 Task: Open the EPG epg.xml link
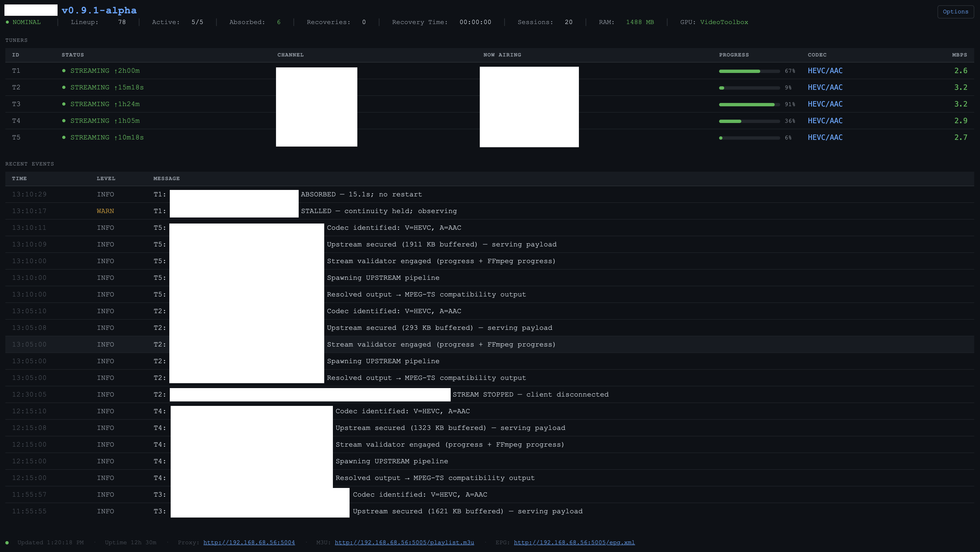click(x=574, y=542)
